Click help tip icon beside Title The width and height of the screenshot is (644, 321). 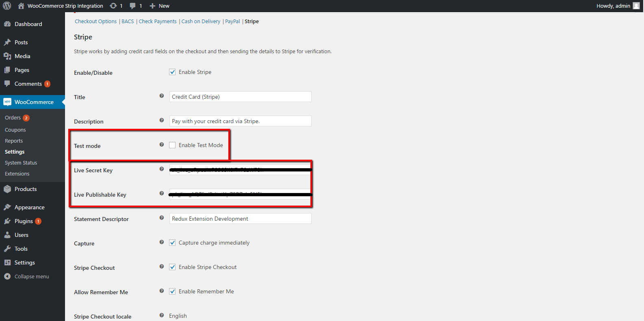pos(162,96)
